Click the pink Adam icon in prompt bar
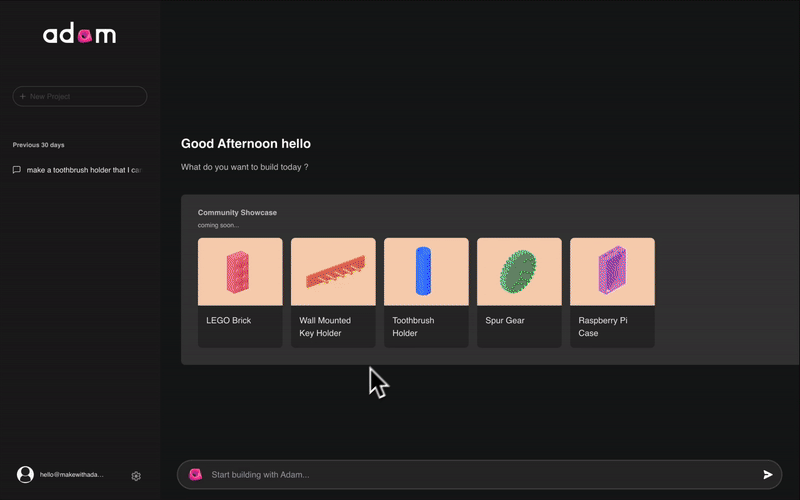800x500 pixels. point(195,474)
